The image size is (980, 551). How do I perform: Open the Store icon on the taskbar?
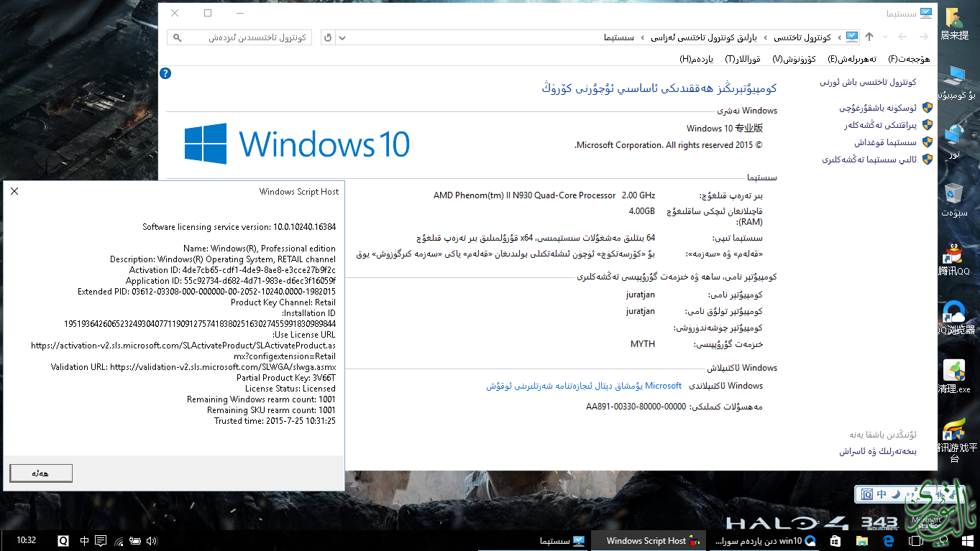pyautogui.click(x=835, y=541)
